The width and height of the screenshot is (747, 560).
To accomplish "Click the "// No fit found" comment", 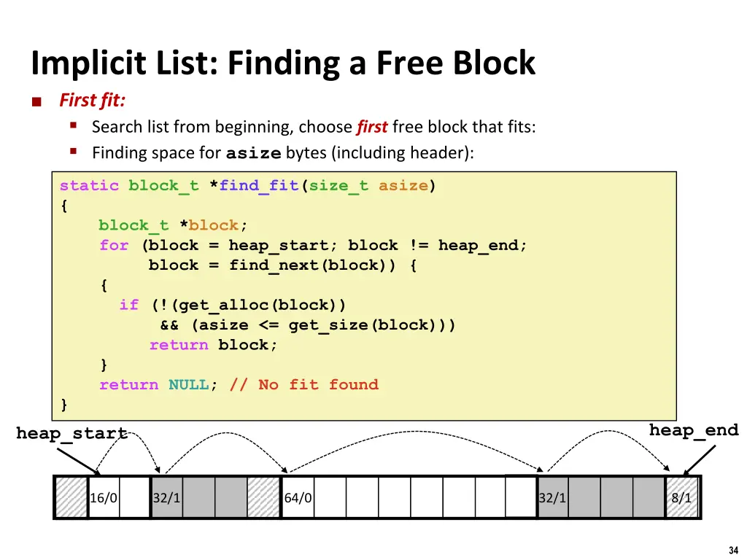I will [x=304, y=385].
